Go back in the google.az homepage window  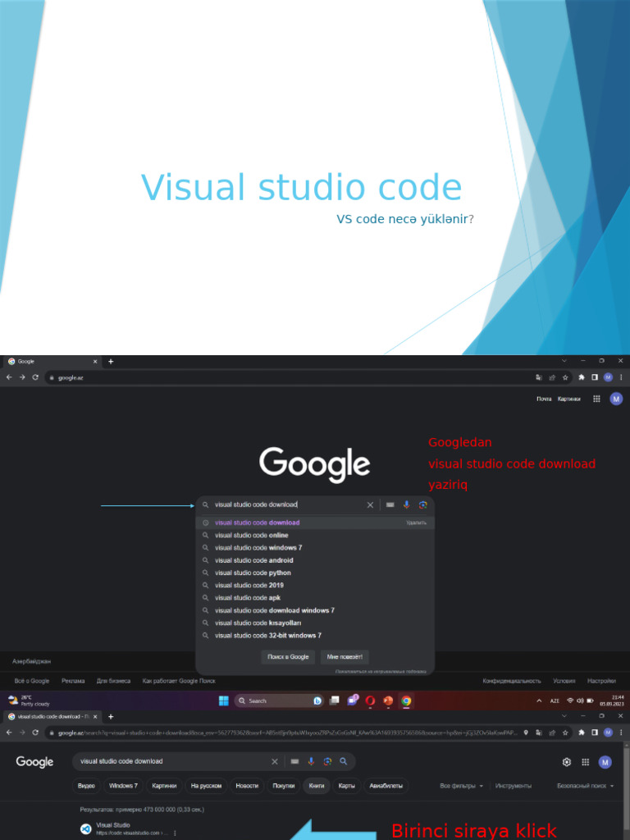pyautogui.click(x=9, y=377)
